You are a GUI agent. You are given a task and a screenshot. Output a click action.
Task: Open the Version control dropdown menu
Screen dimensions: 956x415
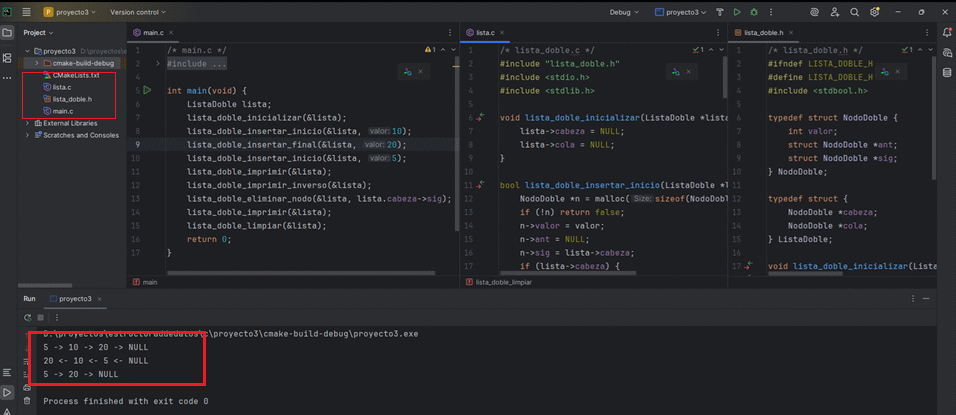[139, 12]
